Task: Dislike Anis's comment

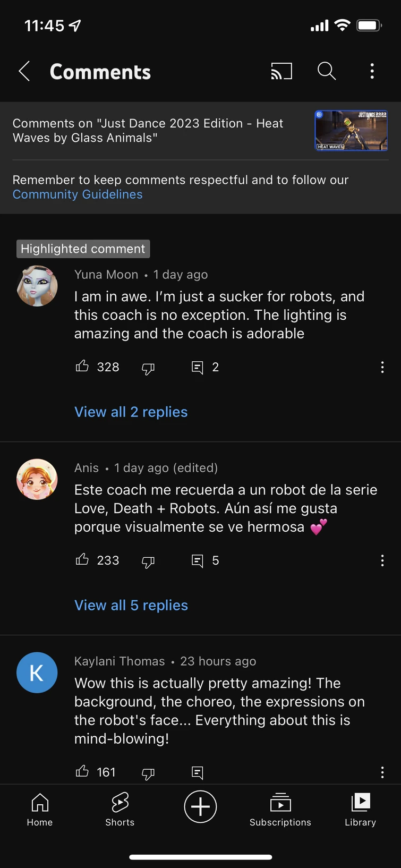Action: (148, 561)
